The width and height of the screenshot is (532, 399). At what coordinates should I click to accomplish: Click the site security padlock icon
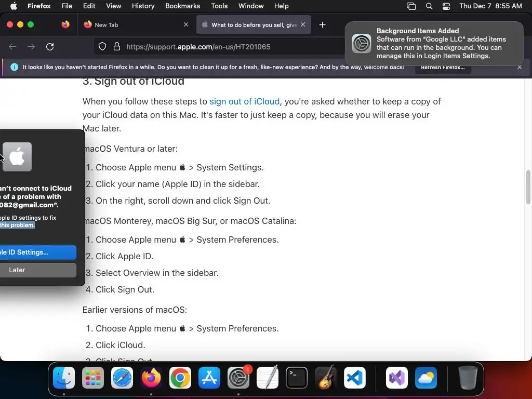(x=117, y=46)
